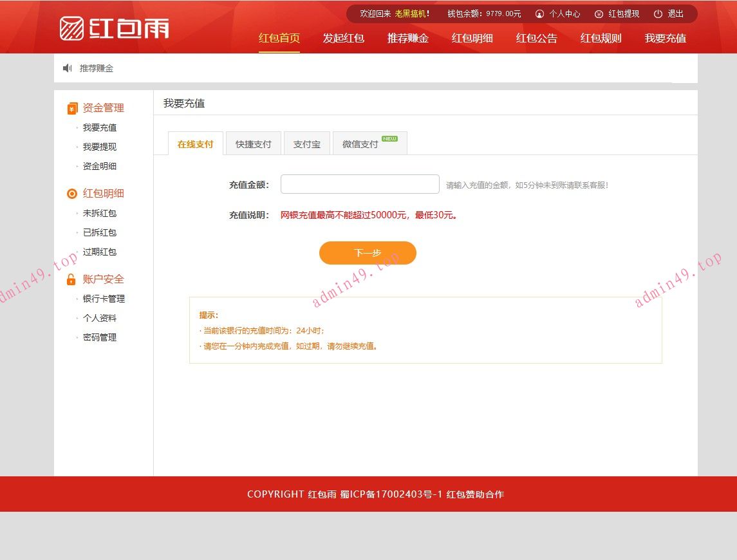Switch back to the 在线支付 tab
This screenshot has height=560, width=737.
195,144
